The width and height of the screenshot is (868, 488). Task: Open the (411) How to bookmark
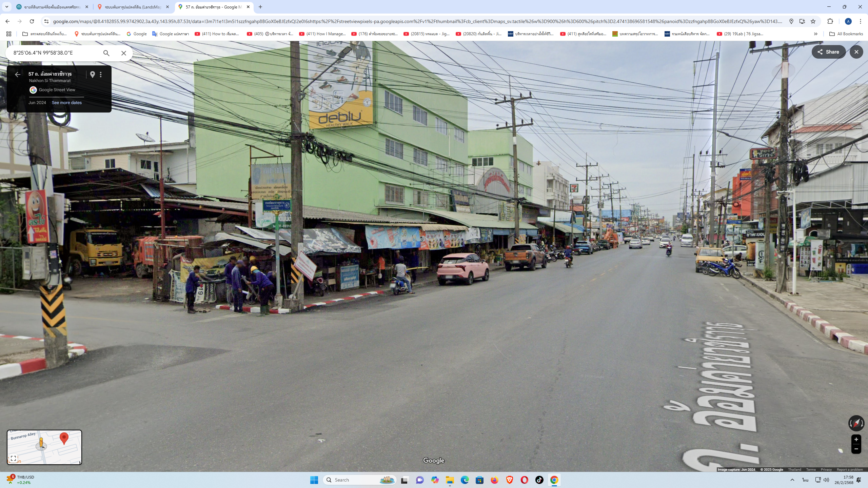point(217,34)
